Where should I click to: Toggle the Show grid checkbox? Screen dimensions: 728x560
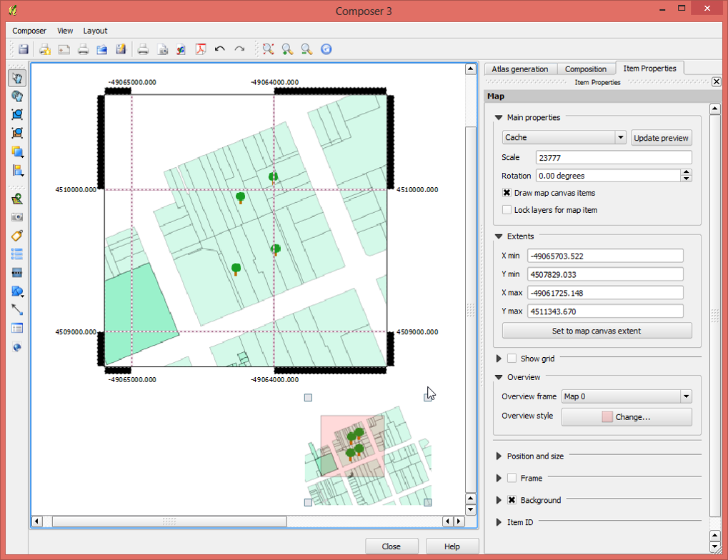coord(512,359)
